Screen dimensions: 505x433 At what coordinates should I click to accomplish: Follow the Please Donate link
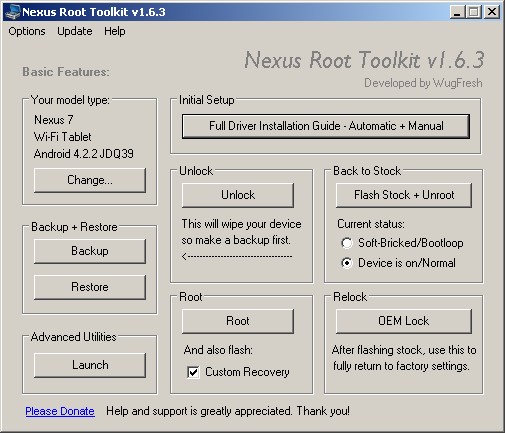pyautogui.click(x=60, y=411)
